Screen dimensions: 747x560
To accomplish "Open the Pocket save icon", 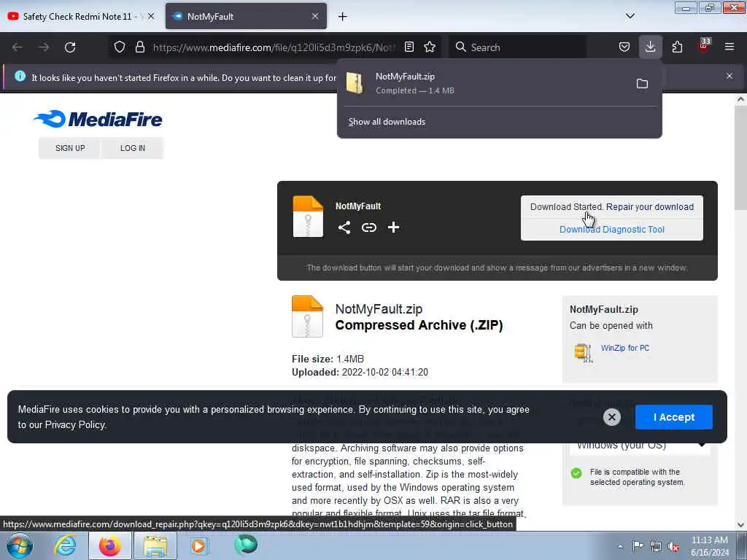I will coord(624,47).
